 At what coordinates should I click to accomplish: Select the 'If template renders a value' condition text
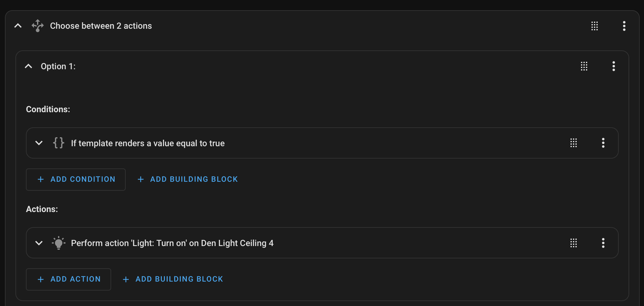click(148, 143)
